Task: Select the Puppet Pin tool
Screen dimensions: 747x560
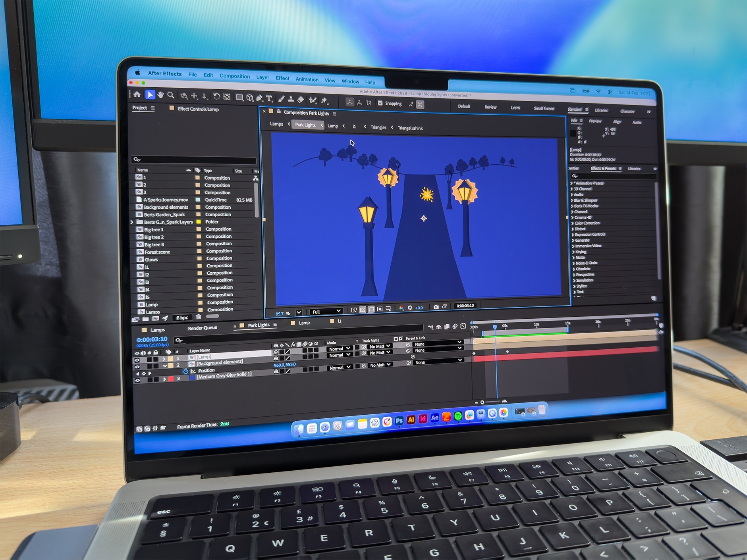Action: [x=324, y=100]
